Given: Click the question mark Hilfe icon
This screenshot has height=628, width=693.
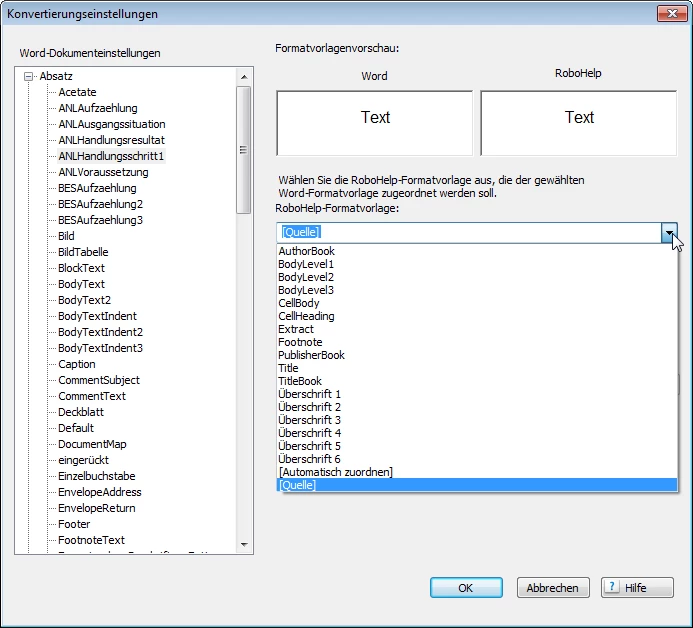Looking at the screenshot, I should tap(612, 587).
